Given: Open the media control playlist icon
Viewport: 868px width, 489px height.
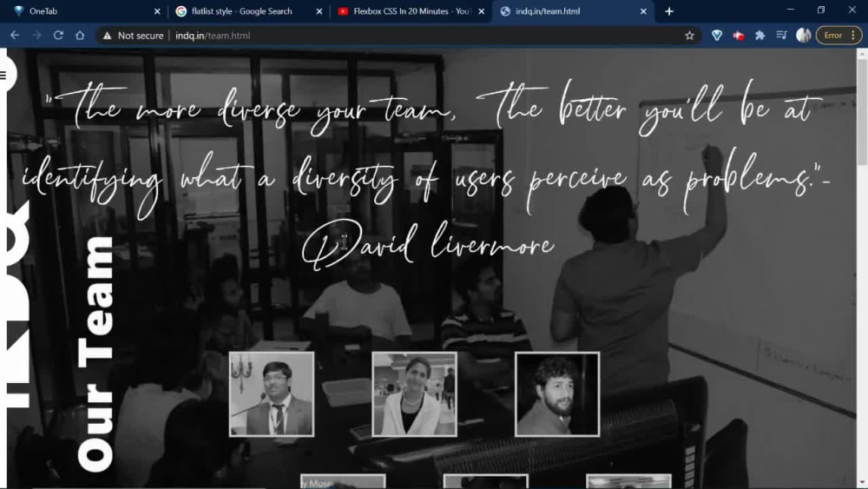Looking at the screenshot, I should pos(782,36).
